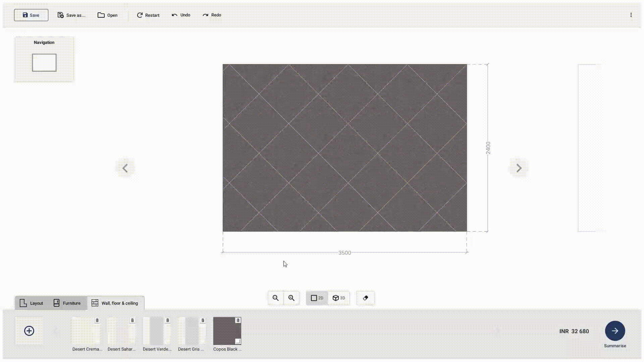Select the Wall, floor & ceiling tab
The width and height of the screenshot is (644, 362).
pyautogui.click(x=115, y=303)
